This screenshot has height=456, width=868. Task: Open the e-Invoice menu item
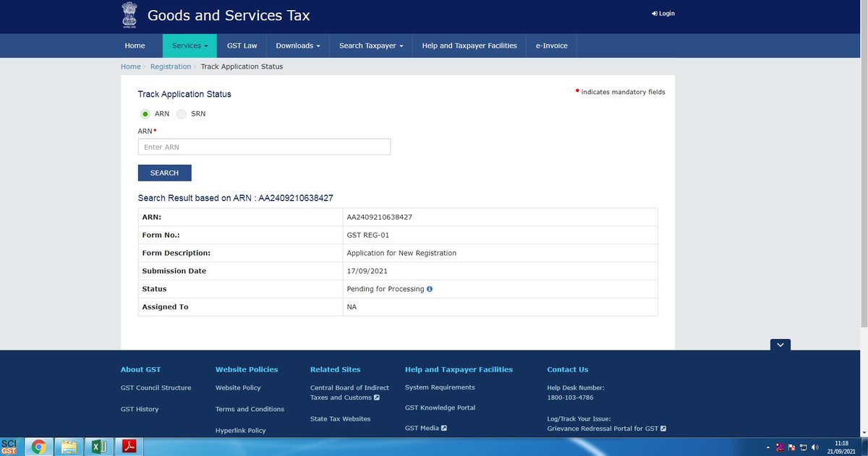tap(552, 46)
